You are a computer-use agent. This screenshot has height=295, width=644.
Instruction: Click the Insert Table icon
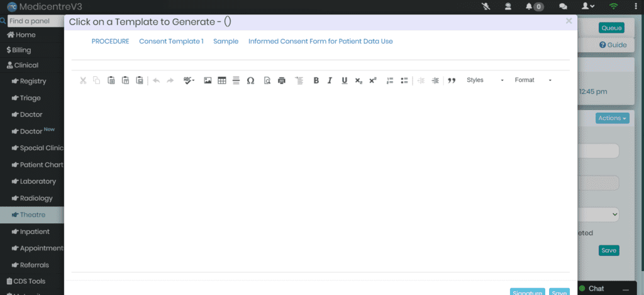point(222,81)
